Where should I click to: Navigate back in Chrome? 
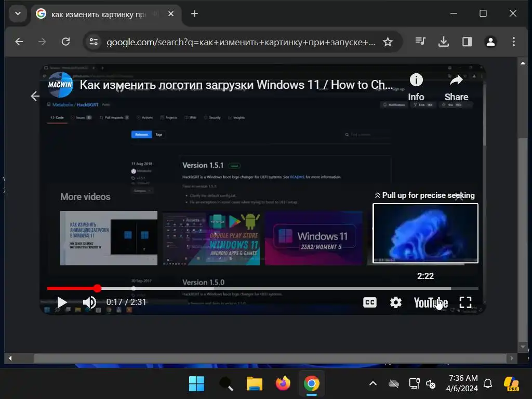click(19, 42)
